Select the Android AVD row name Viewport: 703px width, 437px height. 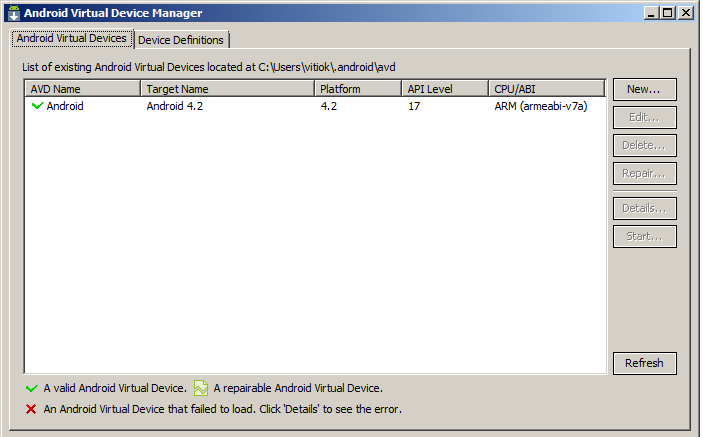pyautogui.click(x=65, y=106)
